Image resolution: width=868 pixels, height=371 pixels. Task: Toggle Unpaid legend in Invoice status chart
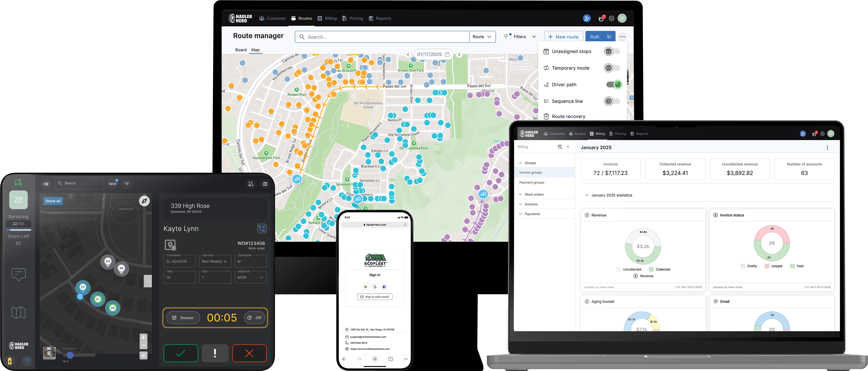tap(773, 266)
